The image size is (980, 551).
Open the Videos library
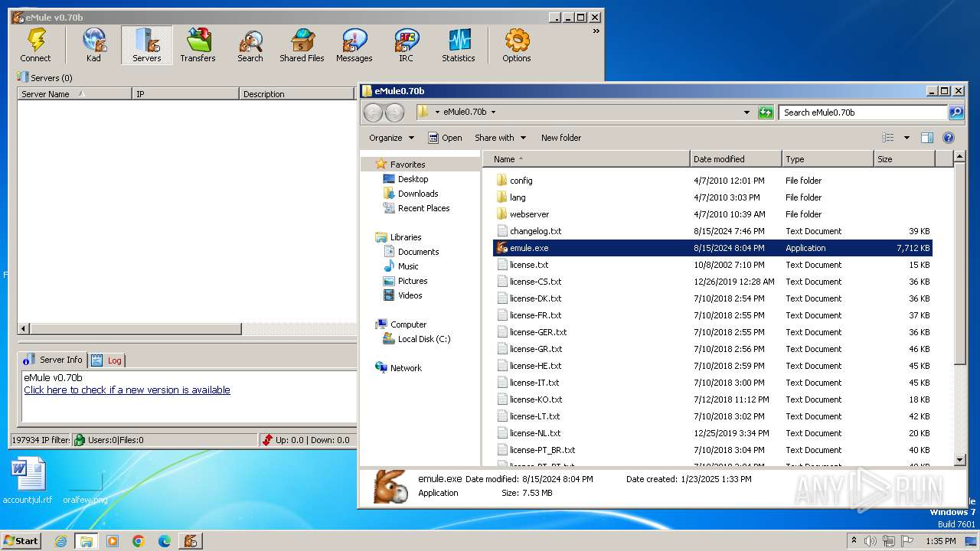coord(410,295)
